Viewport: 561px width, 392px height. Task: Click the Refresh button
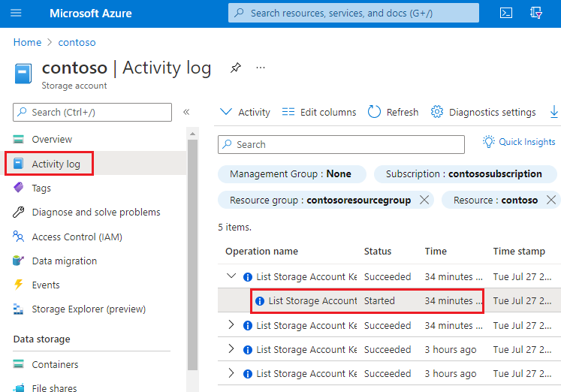393,112
